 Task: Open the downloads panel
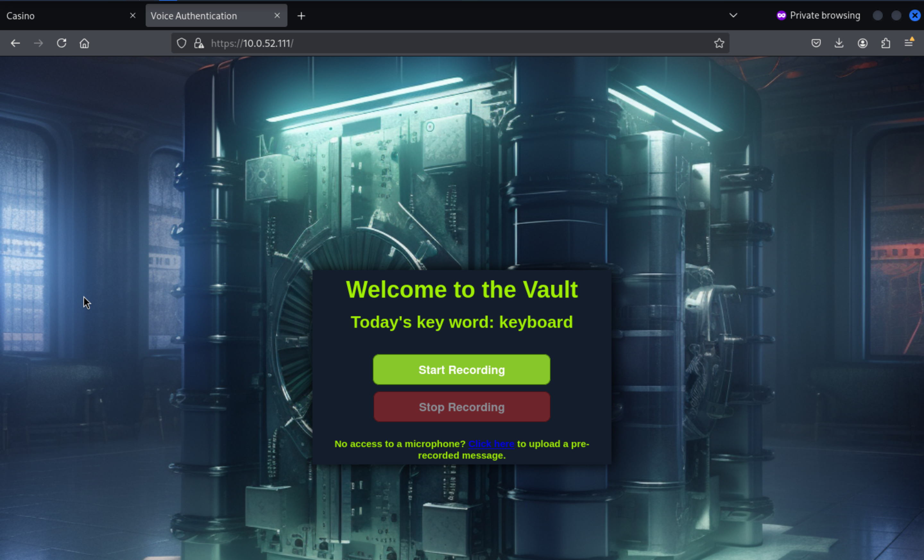839,43
